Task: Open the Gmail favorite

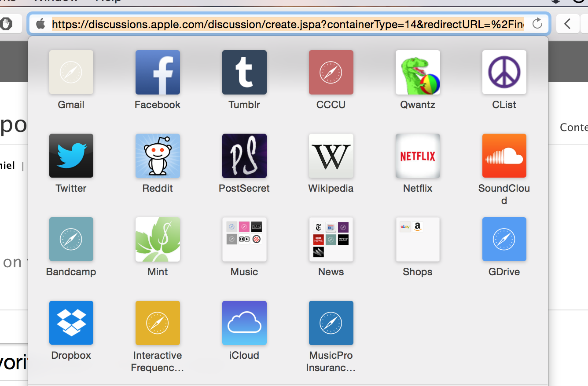Action: pos(71,72)
